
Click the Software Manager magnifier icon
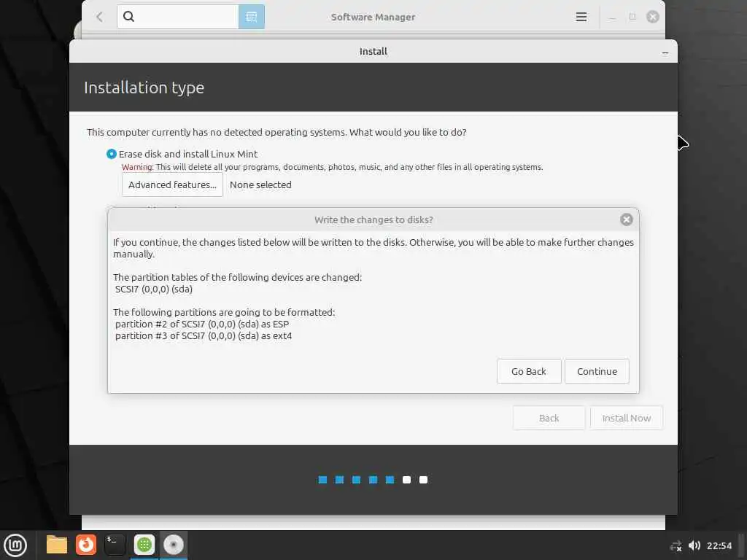click(128, 17)
